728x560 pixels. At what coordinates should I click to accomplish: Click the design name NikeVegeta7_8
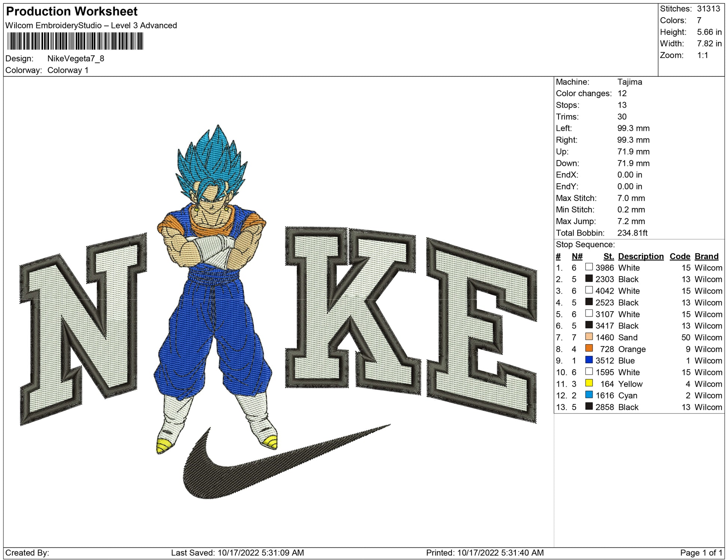click(76, 59)
